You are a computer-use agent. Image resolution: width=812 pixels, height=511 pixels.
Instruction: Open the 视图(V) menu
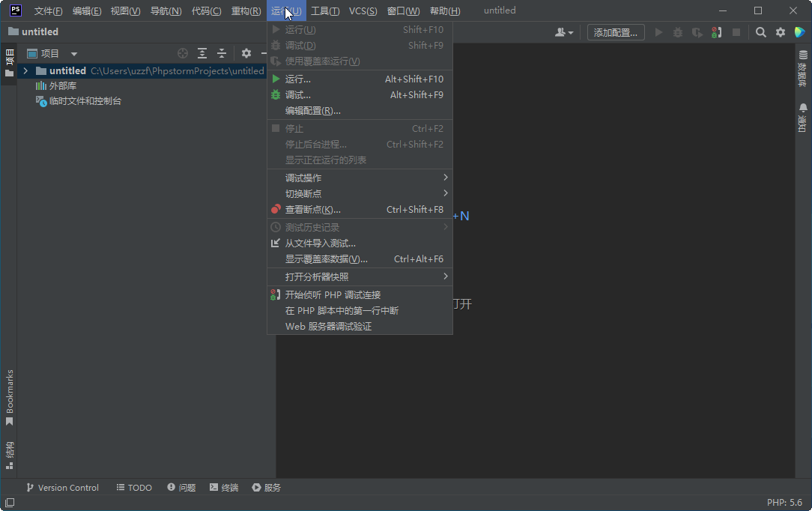125,11
